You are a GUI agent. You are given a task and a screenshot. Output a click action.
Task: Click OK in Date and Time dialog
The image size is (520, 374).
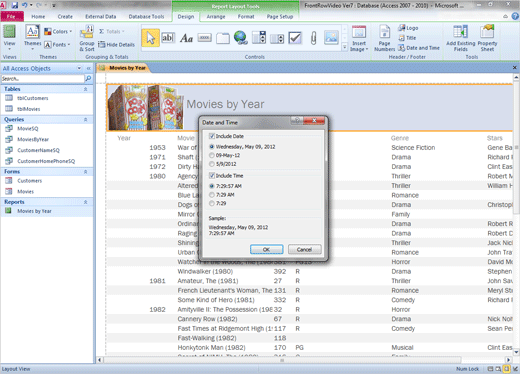click(x=267, y=249)
